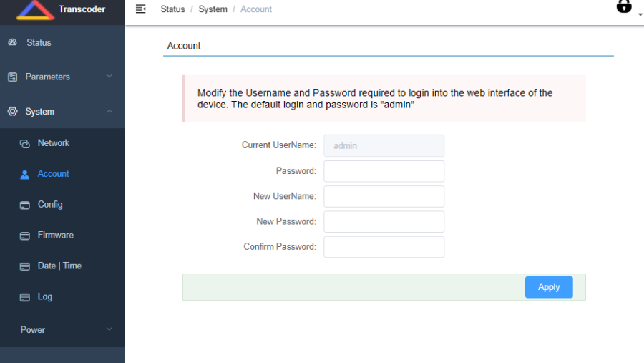
Task: Click the Parameters sliders icon
Action: coord(12,77)
